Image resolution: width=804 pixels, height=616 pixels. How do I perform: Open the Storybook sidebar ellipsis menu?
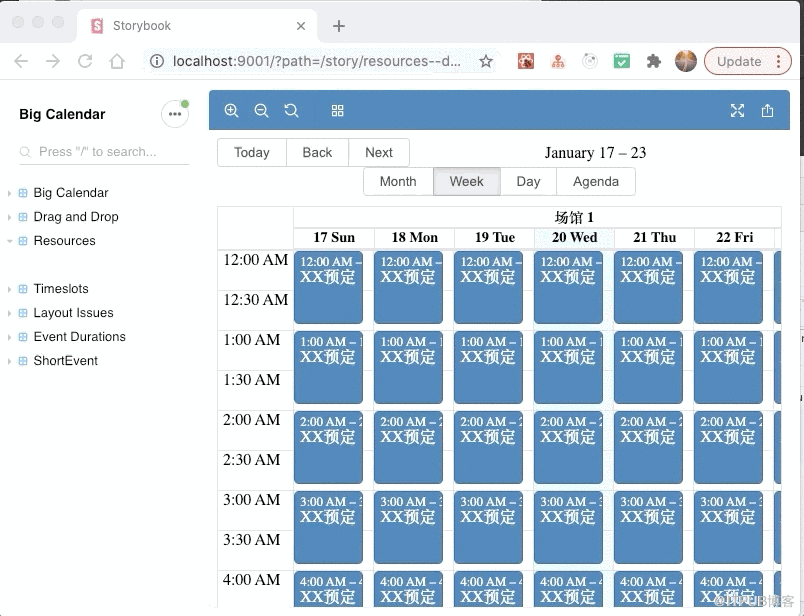[175, 114]
